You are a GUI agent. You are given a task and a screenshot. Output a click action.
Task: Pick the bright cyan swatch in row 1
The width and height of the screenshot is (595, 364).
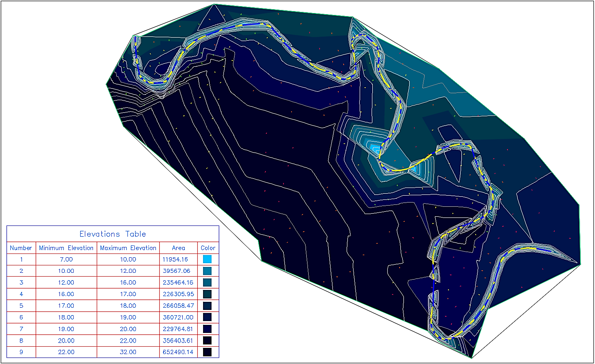[207, 259]
